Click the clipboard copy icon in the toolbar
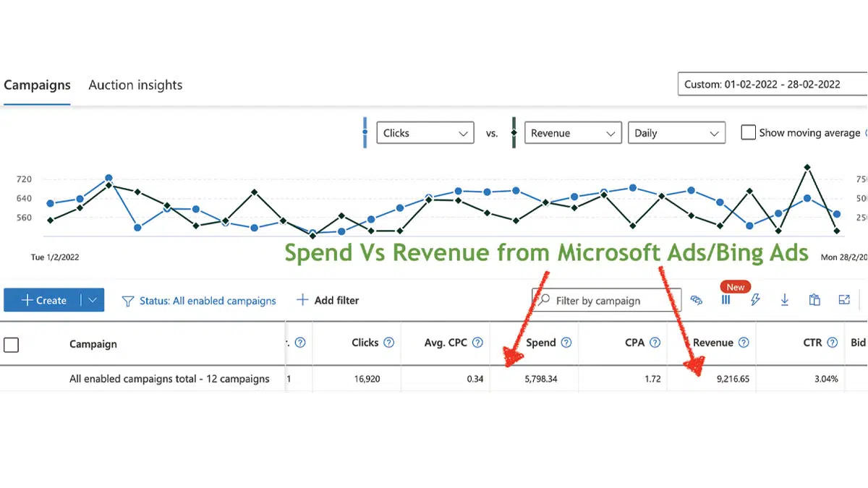Image resolution: width=868 pixels, height=488 pixels. 814,299
